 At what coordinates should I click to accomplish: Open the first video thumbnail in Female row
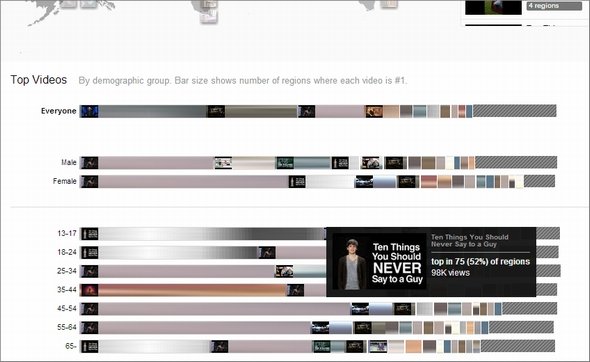[x=90, y=181]
